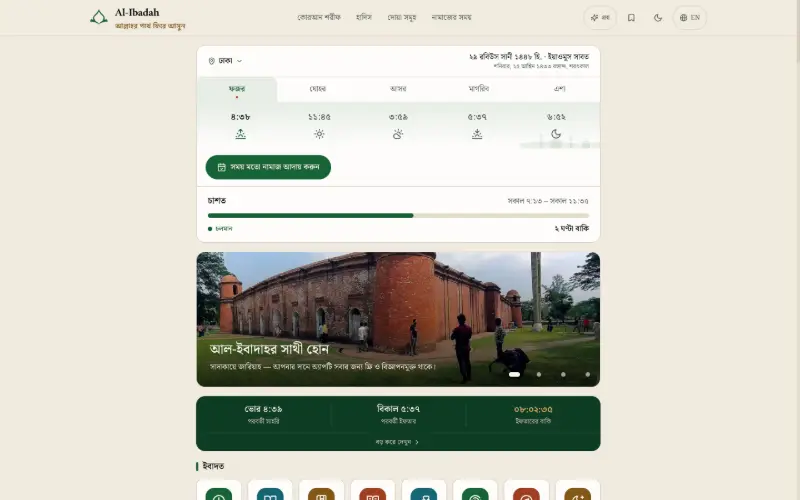800x500 pixels.
Task: Go to the second carousel dot
Action: click(x=539, y=374)
